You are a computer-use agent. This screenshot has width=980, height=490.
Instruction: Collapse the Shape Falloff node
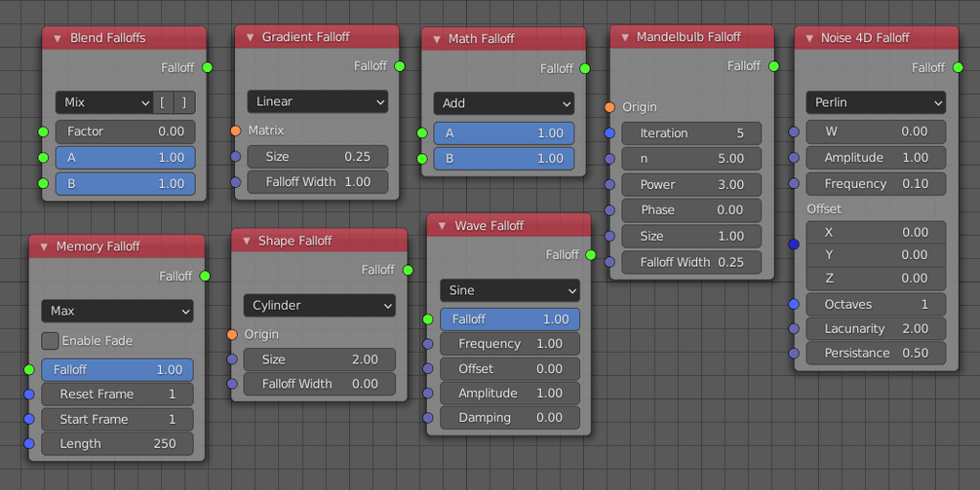(x=247, y=241)
